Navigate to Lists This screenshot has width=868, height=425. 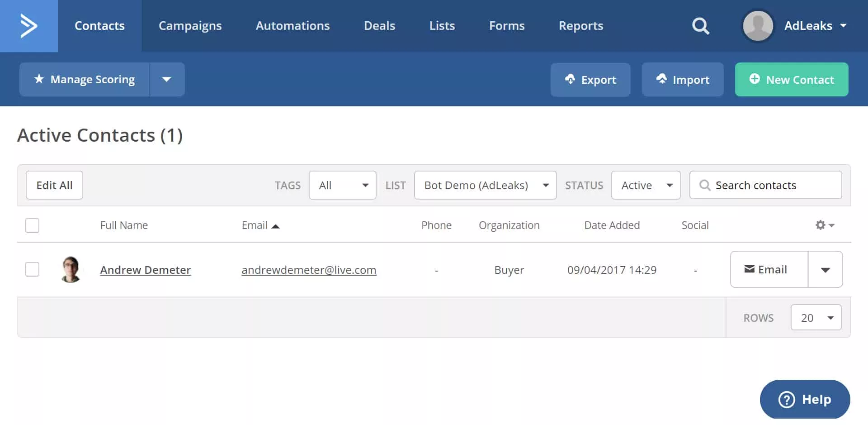442,26
